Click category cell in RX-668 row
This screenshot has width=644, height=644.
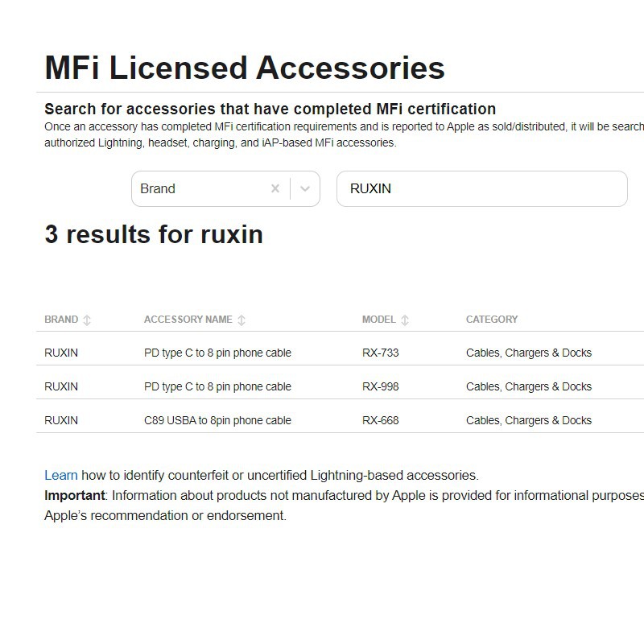[x=529, y=420]
